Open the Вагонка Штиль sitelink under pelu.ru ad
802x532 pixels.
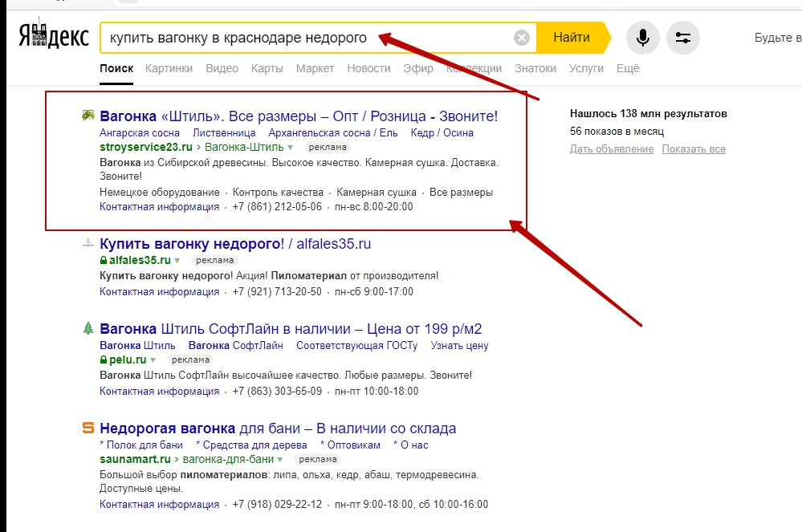137,346
